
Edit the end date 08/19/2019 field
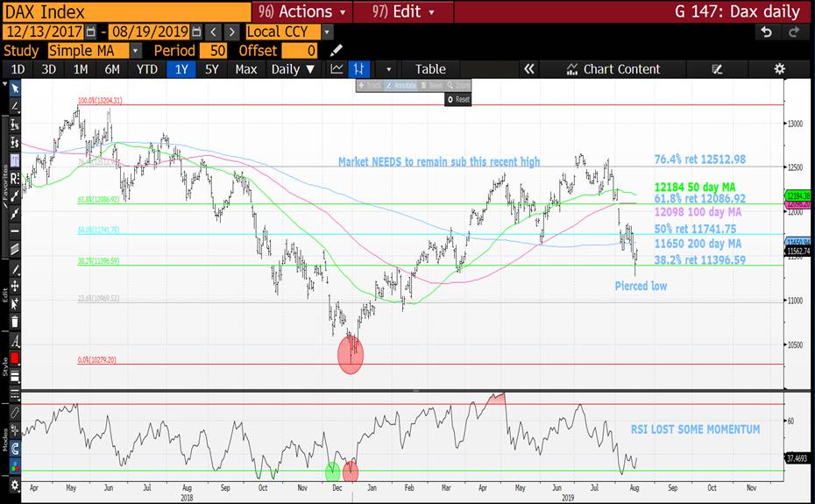click(150, 32)
